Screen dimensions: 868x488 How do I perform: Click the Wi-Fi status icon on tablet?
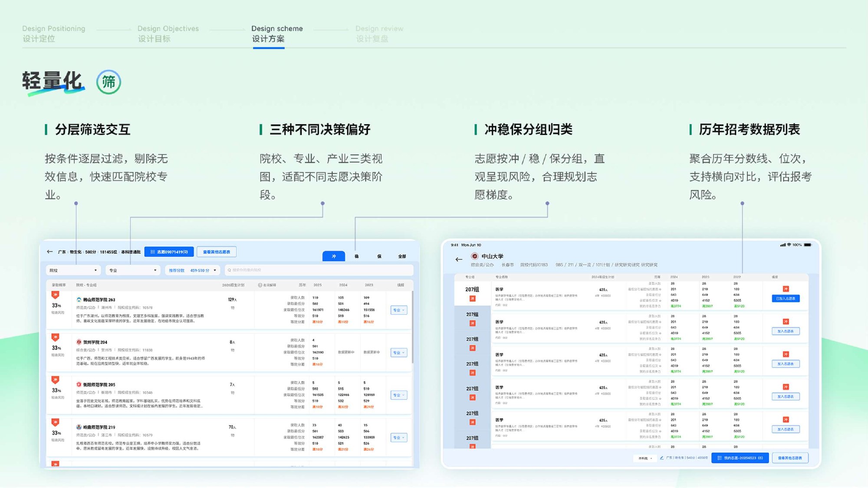click(x=789, y=245)
